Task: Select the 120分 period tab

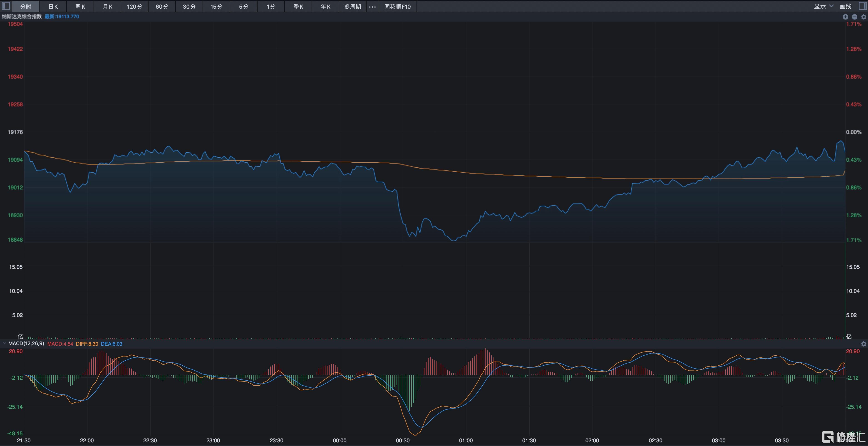Action: pyautogui.click(x=135, y=7)
